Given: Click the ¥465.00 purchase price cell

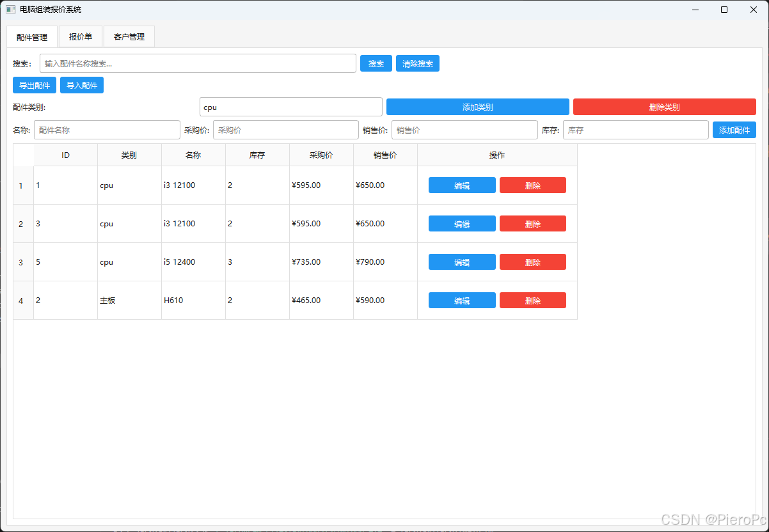Looking at the screenshot, I should click(321, 301).
